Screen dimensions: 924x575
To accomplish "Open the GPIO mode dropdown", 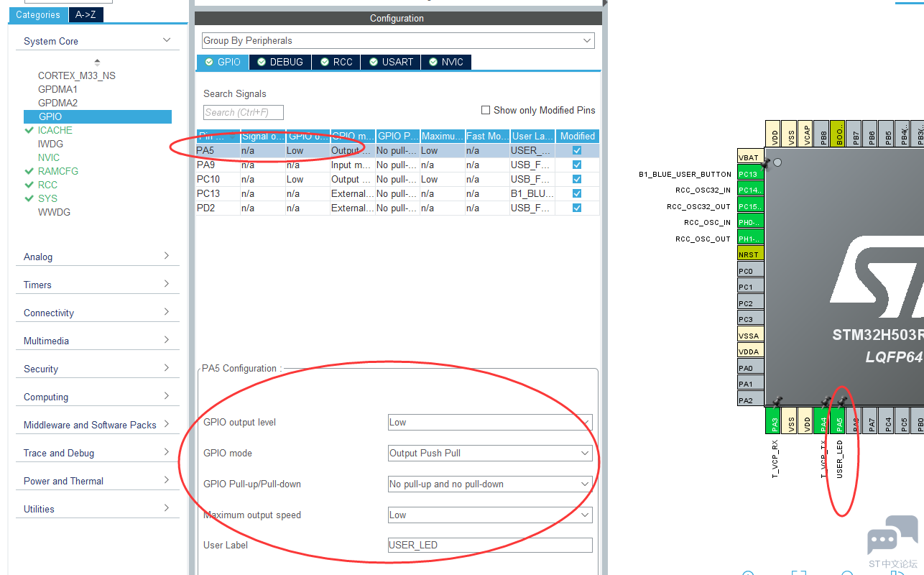I will click(x=490, y=454).
